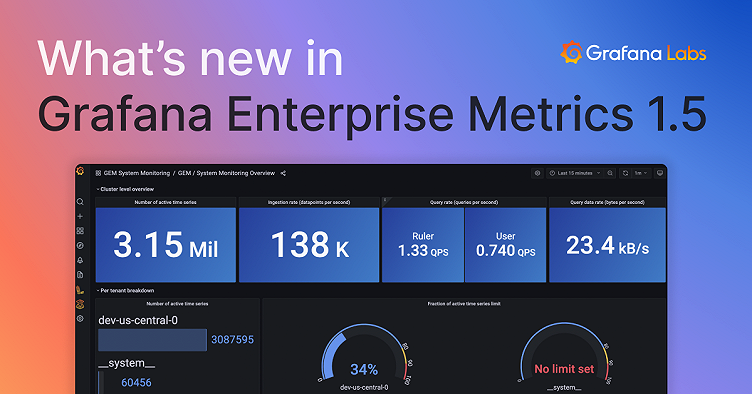Click the refresh dashboard icon
The image size is (752, 394).
click(x=625, y=173)
